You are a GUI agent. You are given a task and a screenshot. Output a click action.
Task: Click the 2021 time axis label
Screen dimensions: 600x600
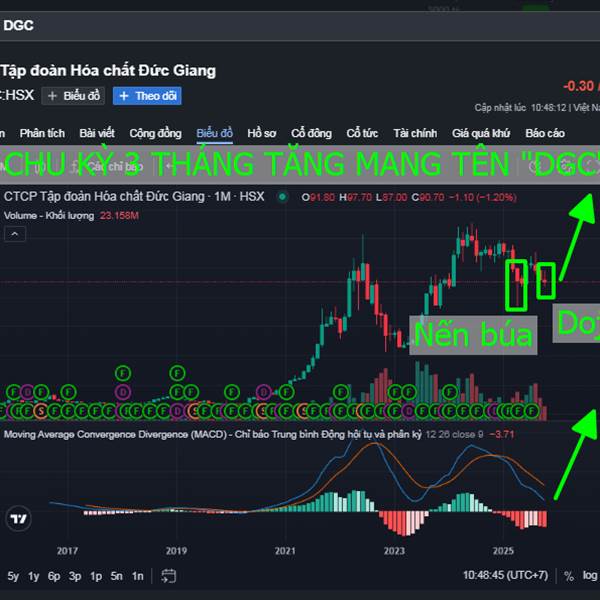[285, 551]
